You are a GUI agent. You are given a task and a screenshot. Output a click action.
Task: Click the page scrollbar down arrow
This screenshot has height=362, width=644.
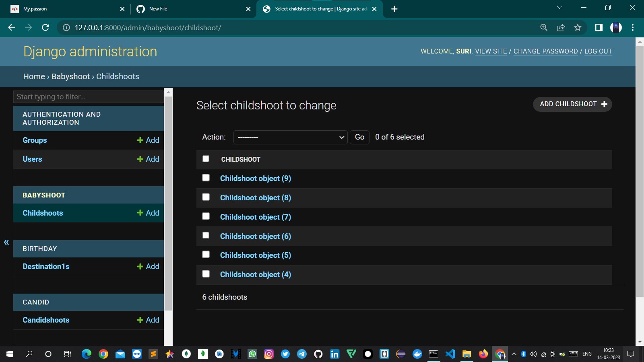640,342
